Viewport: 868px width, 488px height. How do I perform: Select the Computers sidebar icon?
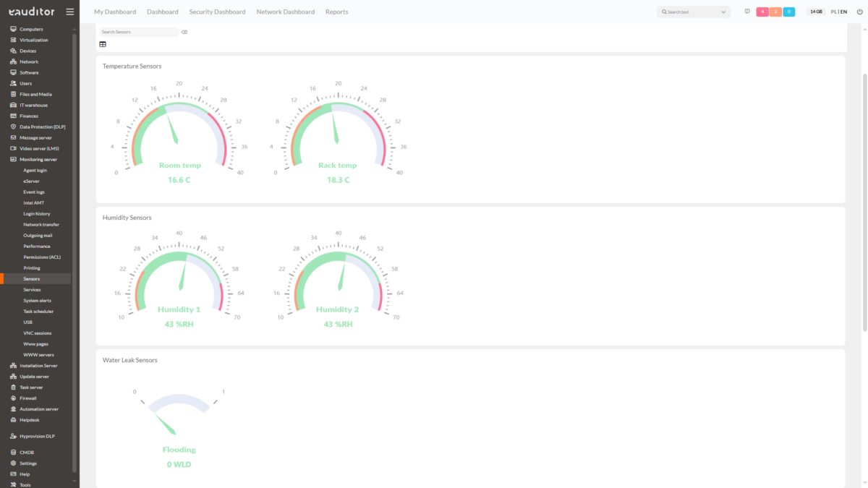(x=14, y=29)
